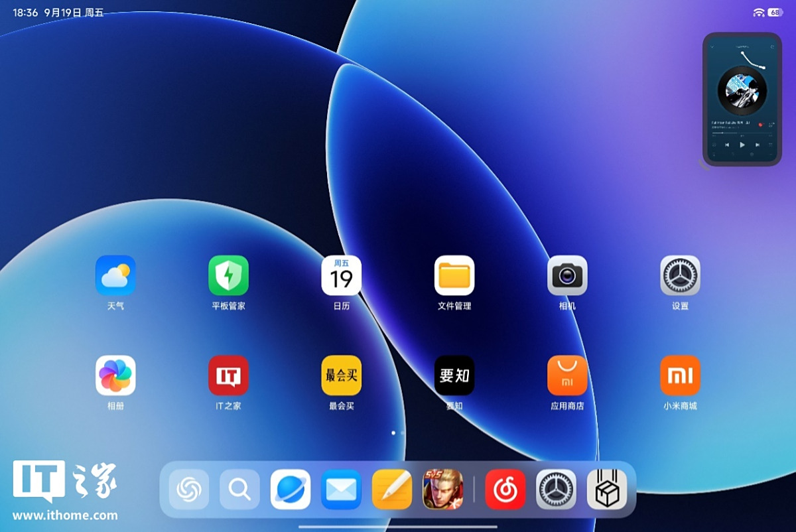Viewport: 796px width, 532px height.
Task: Launch the 相机 camera app
Action: tap(567, 275)
